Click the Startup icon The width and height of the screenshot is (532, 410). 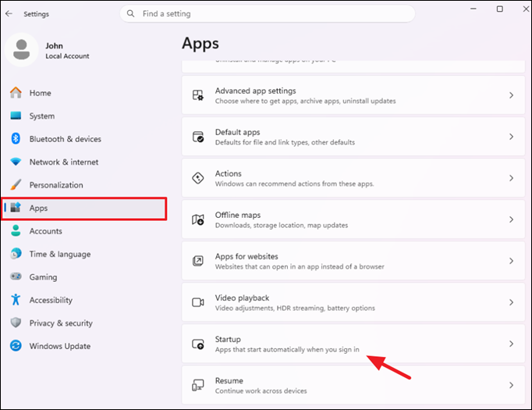198,344
